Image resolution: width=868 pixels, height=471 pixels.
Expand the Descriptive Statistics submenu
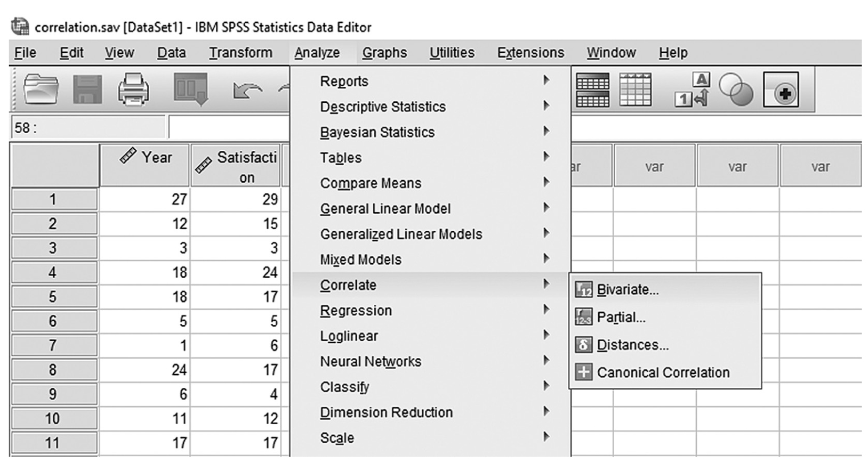pyautogui.click(x=431, y=107)
